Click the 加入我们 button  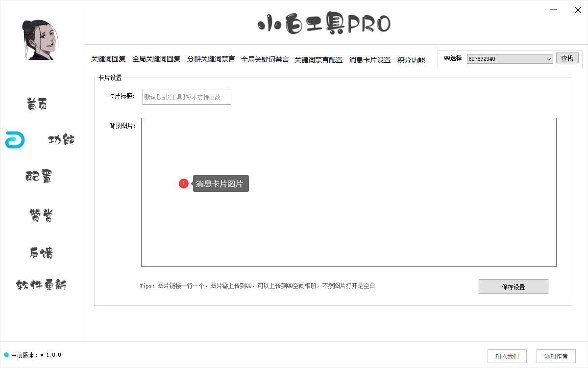click(507, 356)
